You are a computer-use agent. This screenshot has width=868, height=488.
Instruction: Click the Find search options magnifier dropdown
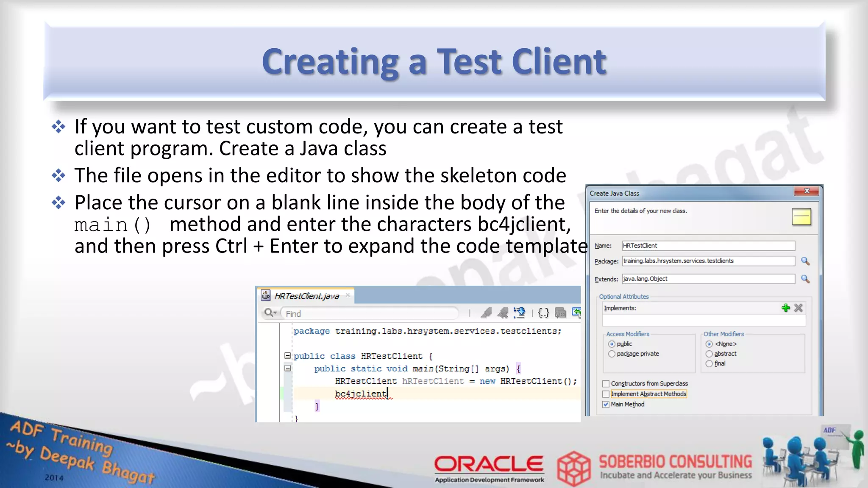tap(270, 313)
